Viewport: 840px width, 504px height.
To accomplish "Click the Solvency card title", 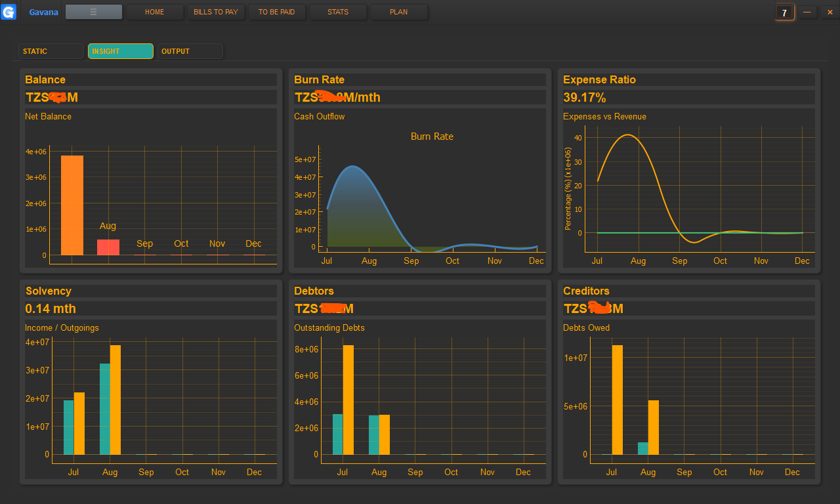I will click(x=49, y=291).
